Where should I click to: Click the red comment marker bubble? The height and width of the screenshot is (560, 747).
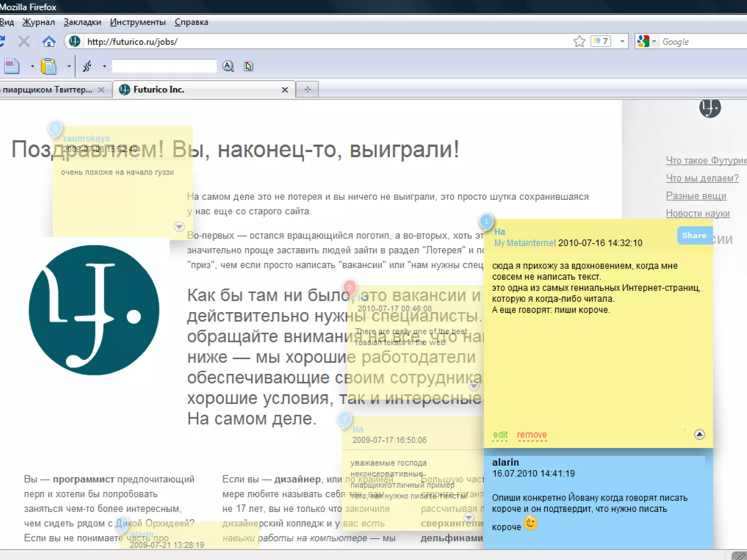tap(349, 288)
